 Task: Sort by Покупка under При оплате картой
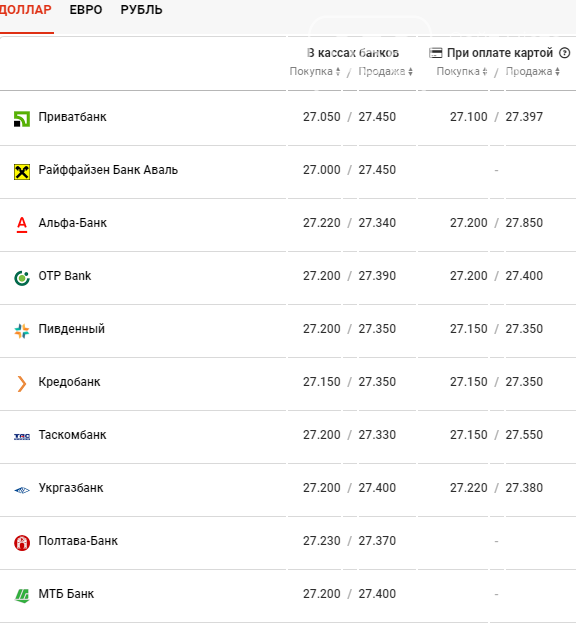click(x=462, y=72)
